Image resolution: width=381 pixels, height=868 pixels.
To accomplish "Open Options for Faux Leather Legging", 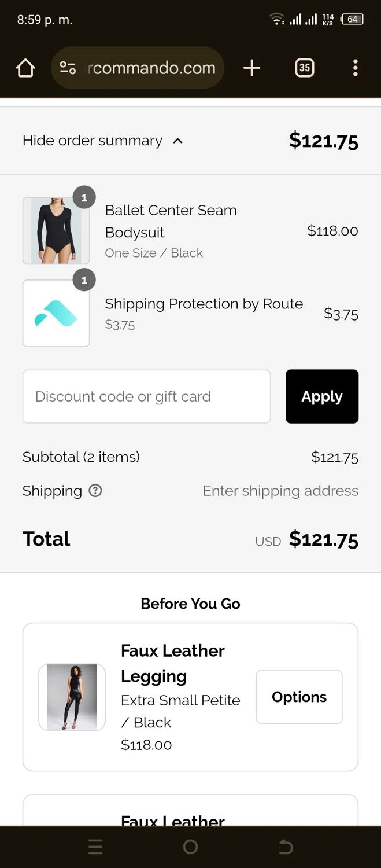I will [x=299, y=697].
